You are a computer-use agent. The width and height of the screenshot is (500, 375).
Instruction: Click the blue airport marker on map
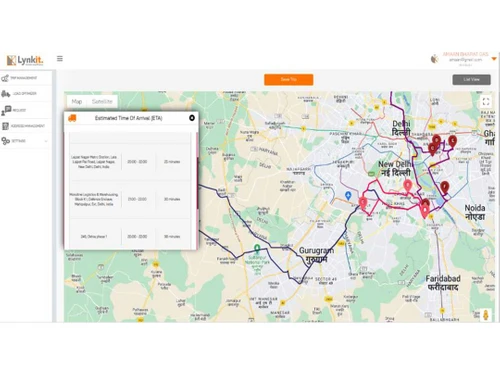pos(348,196)
